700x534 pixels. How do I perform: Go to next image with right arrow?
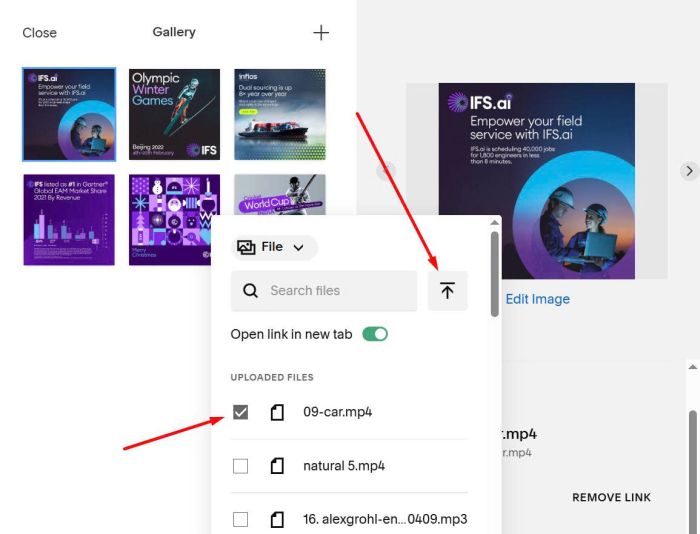point(688,171)
